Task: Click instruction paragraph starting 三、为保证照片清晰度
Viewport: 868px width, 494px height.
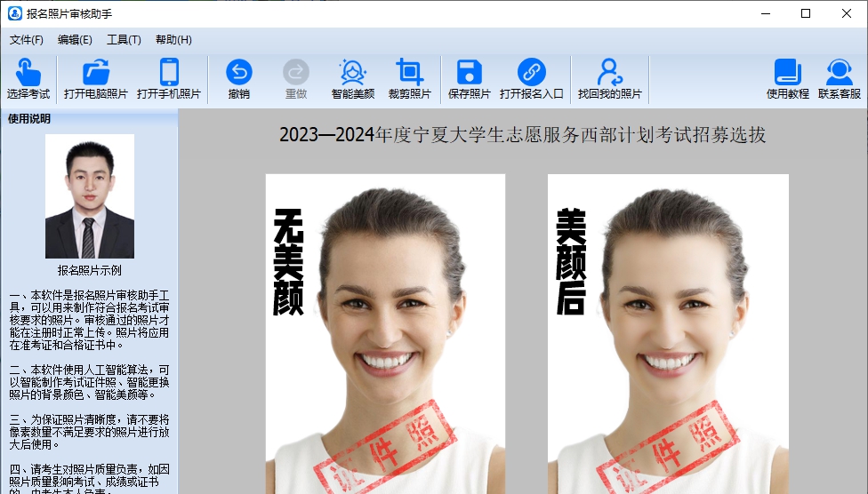Action: point(89,432)
